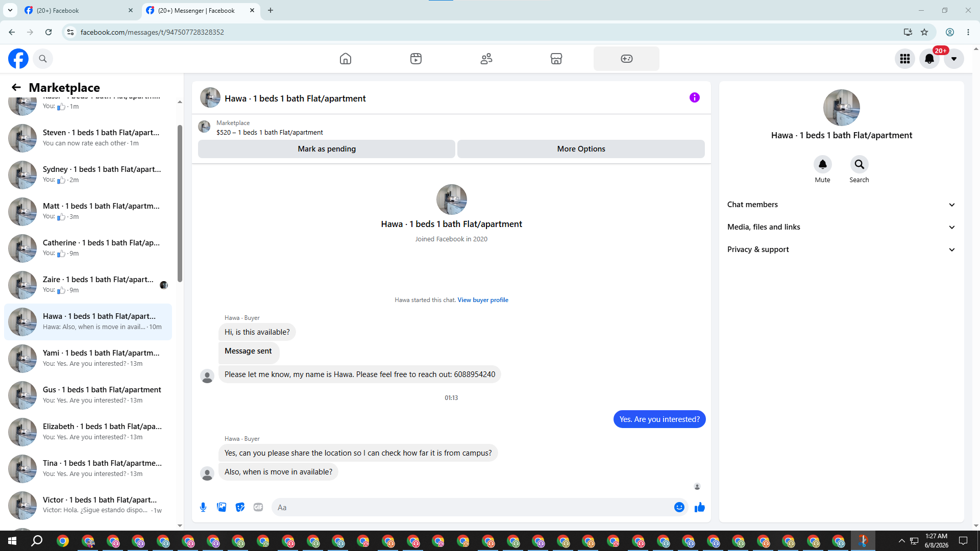Open Catherine's apartment chat
980x551 pixels.
[88, 248]
